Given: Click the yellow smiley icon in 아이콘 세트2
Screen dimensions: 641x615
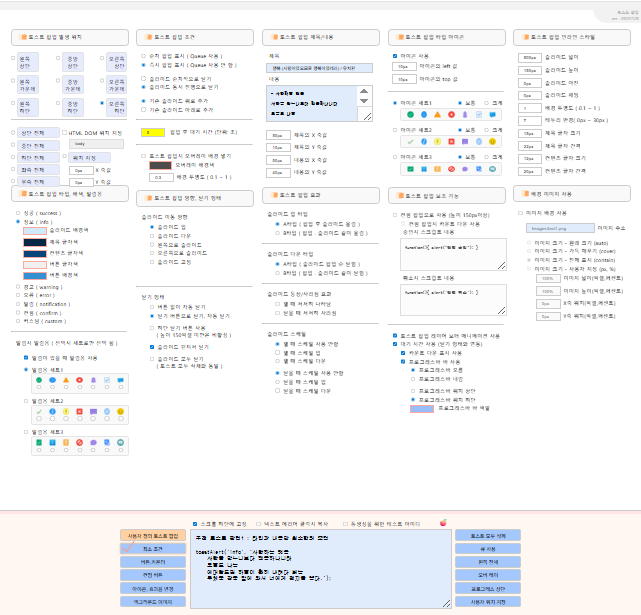Looking at the screenshot, I should click(494, 142).
